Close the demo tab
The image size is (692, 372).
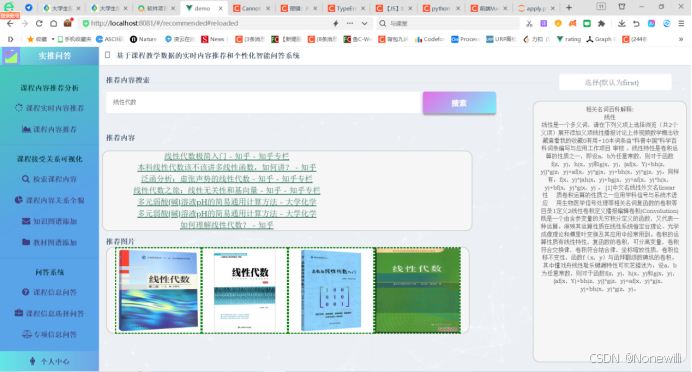220,8
